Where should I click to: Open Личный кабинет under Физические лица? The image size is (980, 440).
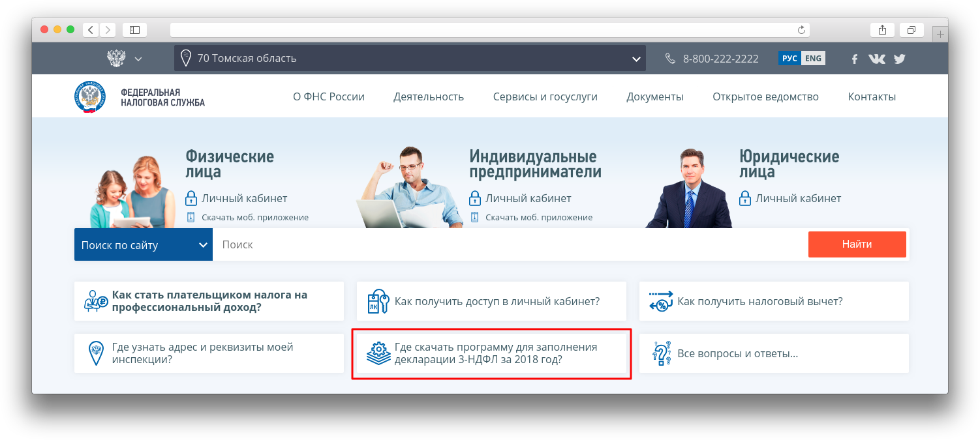[x=243, y=198]
